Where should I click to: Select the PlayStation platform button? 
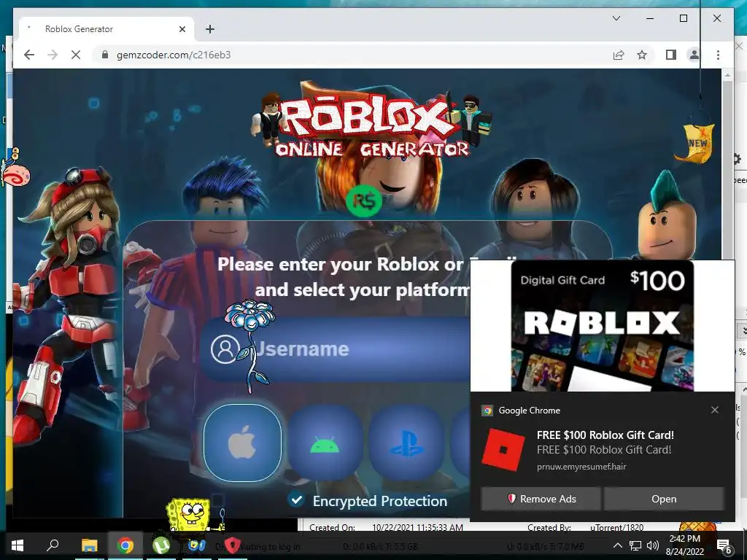tap(406, 443)
